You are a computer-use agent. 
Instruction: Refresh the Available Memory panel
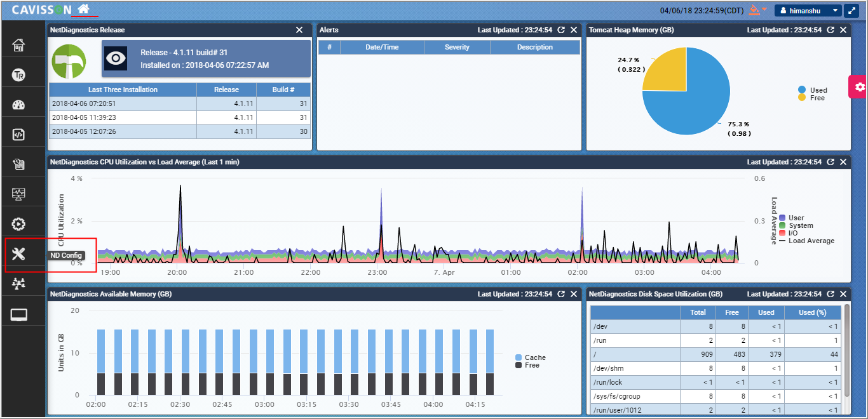561,294
